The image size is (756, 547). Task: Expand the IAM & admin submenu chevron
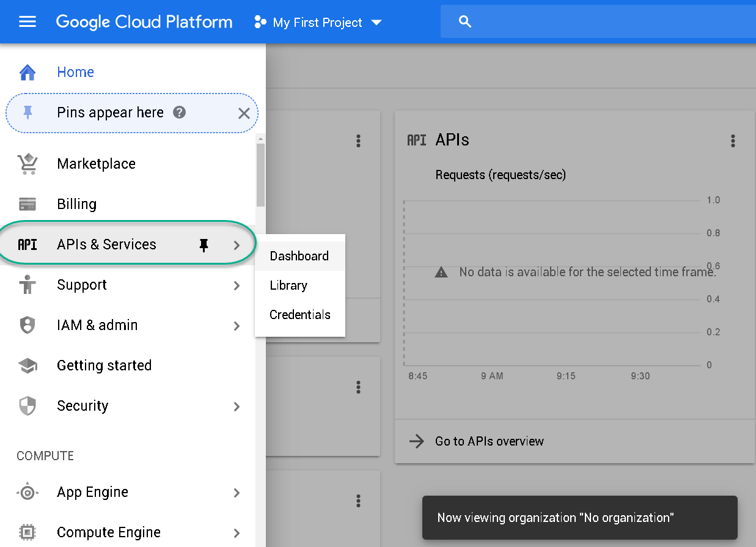[x=237, y=326]
